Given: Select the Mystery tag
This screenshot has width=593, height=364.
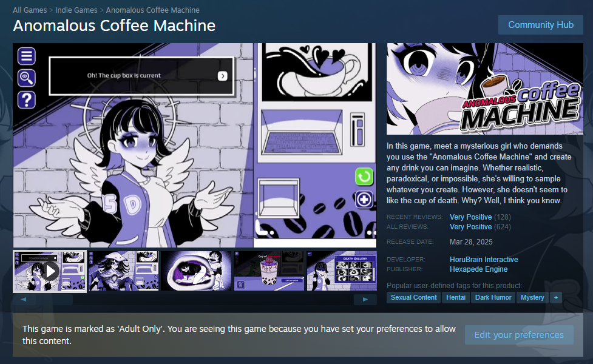Looking at the screenshot, I should [532, 297].
